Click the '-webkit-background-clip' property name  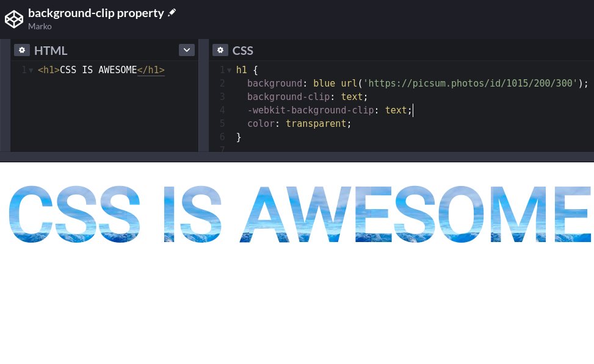pos(311,110)
